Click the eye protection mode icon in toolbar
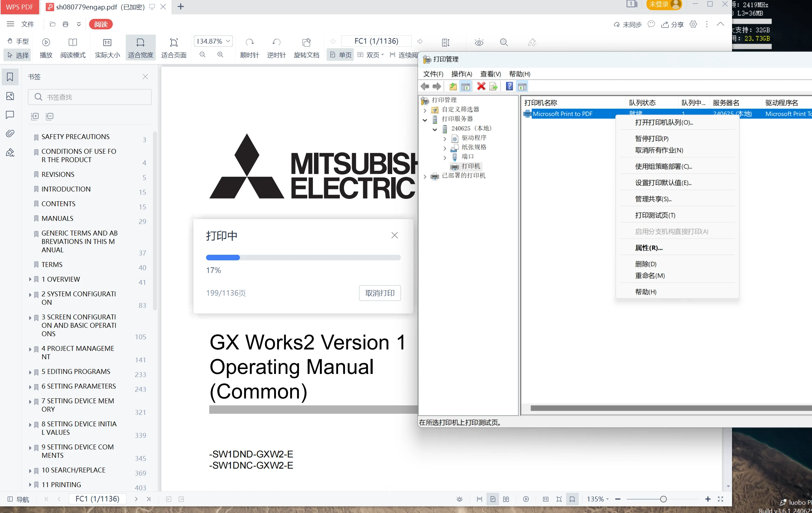The height and width of the screenshot is (513, 812). 479,43
